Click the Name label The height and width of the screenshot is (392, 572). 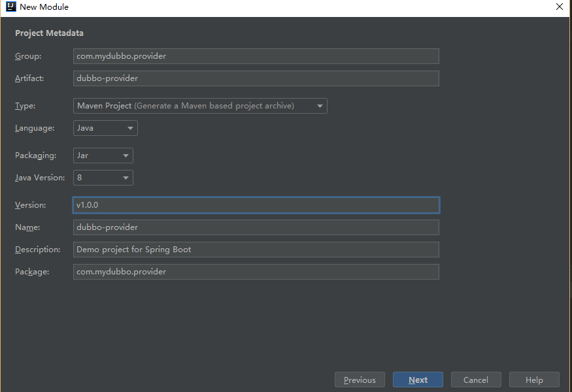(x=27, y=227)
